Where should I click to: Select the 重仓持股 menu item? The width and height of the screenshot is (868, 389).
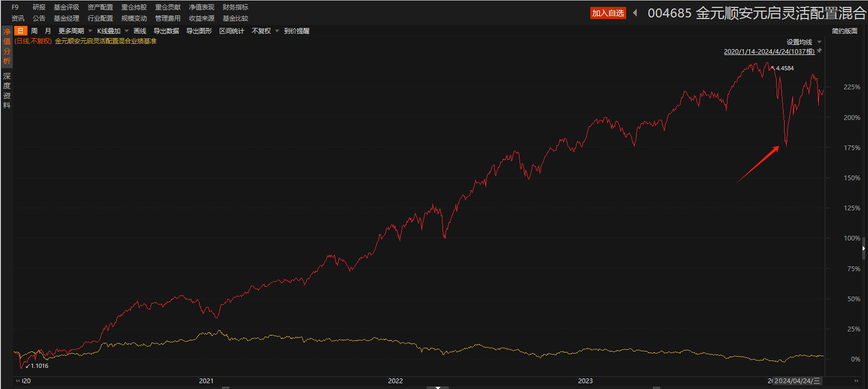pos(134,7)
